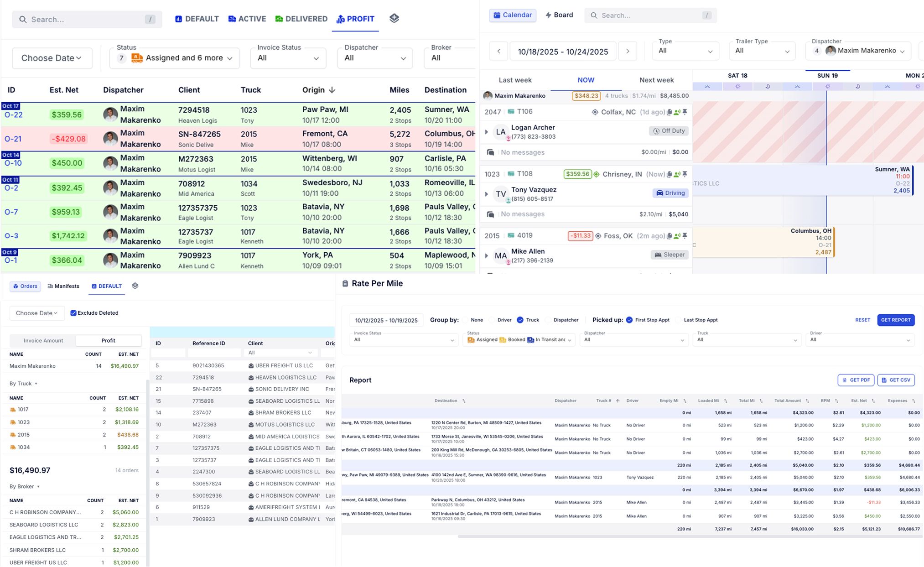Click the Board view lightning icon

click(549, 15)
